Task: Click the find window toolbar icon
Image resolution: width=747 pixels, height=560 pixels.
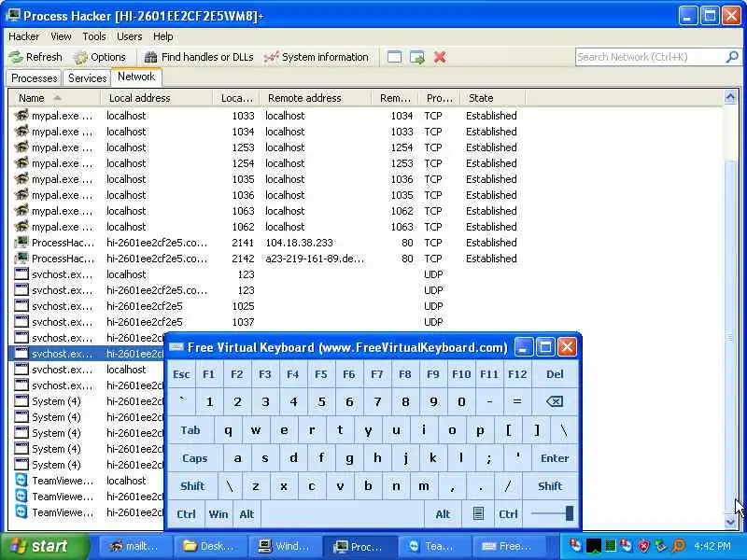Action: [394, 57]
